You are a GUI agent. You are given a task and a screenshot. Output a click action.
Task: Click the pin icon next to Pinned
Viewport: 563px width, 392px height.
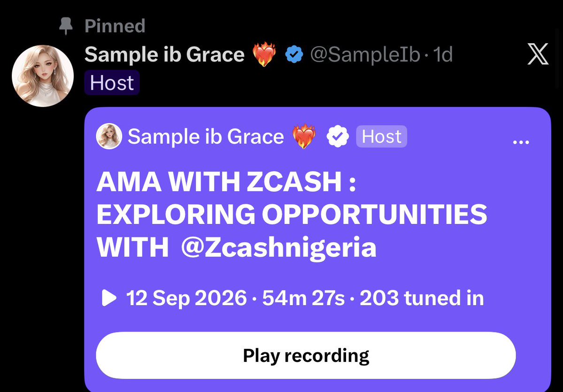(x=66, y=26)
